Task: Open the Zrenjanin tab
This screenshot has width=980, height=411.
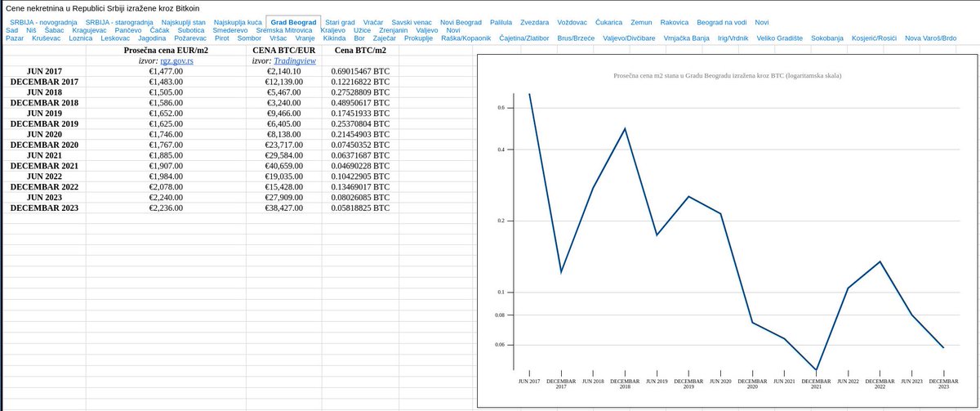Action: click(x=394, y=30)
